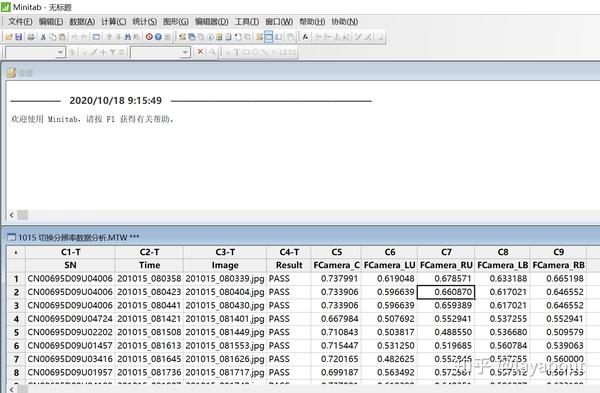Select row header number 4
This screenshot has width=600, height=393.
point(16,319)
